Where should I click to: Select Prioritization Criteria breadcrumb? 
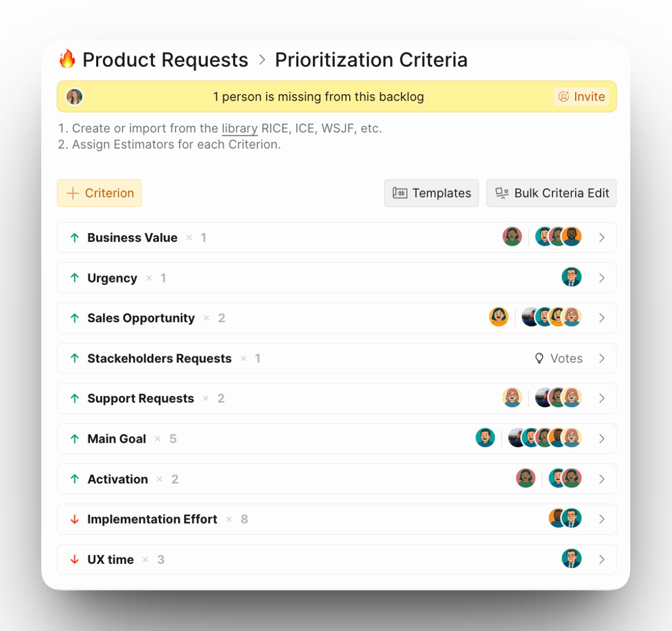[371, 60]
